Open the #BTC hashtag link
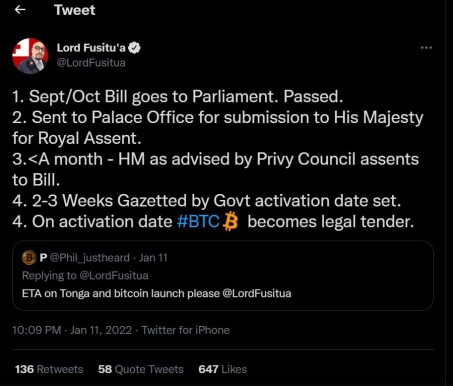The width and height of the screenshot is (453, 386). click(x=198, y=221)
